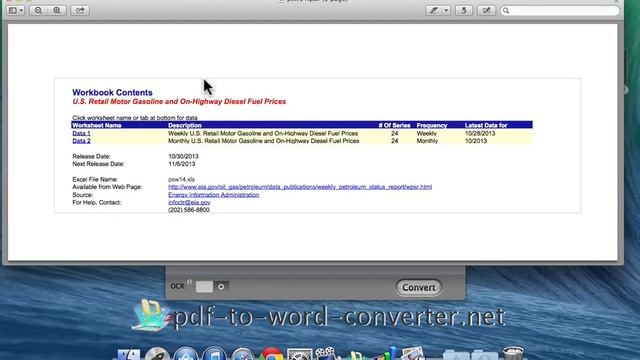The height and width of the screenshot is (360, 640).
Task: Open Safari from the Dock
Action: (243, 355)
